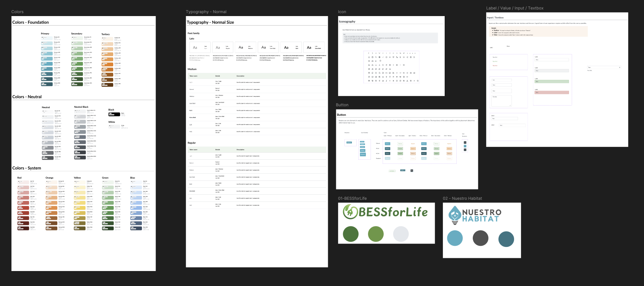The image size is (644, 286).
Task: Click the BESSforLife leaf logo icon
Action: click(350, 212)
